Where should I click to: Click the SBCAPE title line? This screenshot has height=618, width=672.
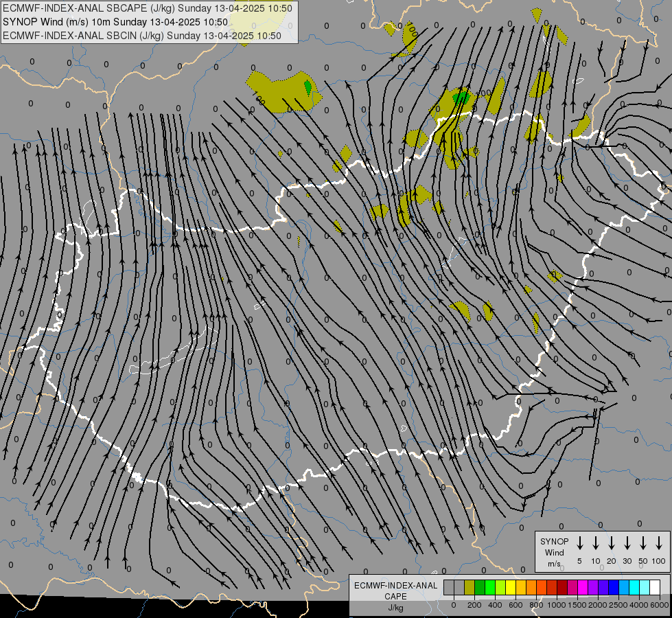(x=148, y=8)
